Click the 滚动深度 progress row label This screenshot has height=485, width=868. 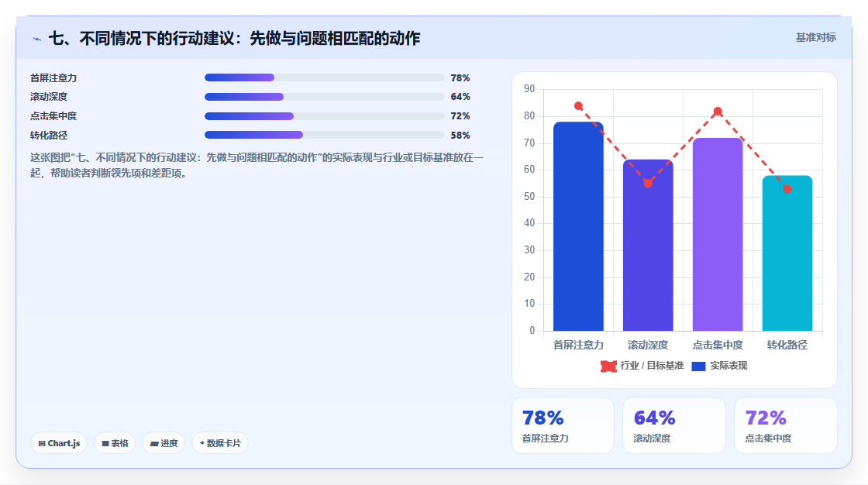pos(49,97)
